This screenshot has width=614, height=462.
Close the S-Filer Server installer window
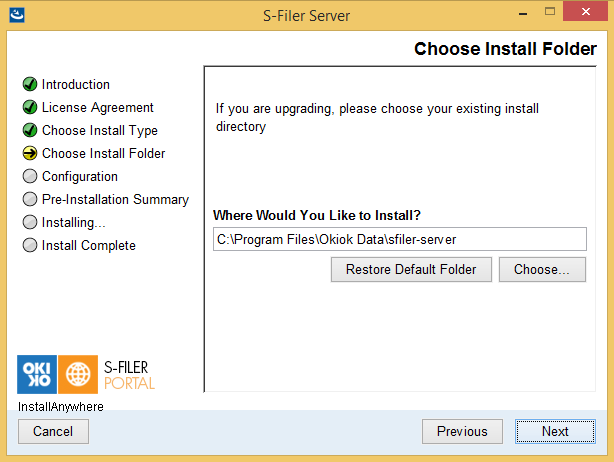585,12
